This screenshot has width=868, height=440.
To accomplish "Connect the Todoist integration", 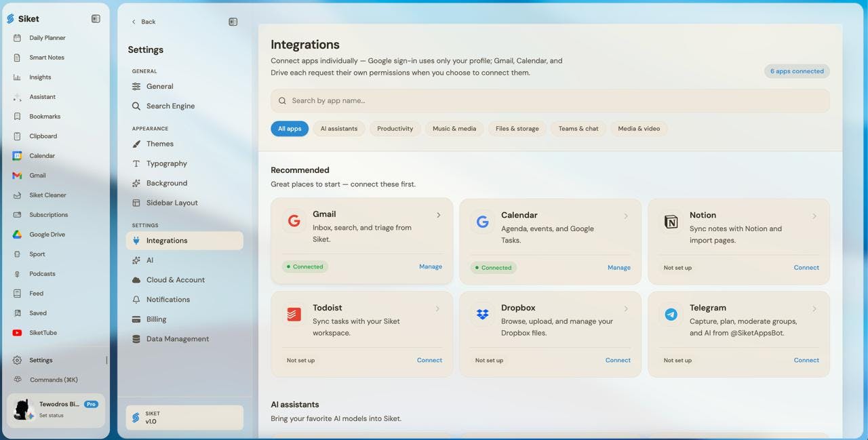I will click(x=429, y=360).
